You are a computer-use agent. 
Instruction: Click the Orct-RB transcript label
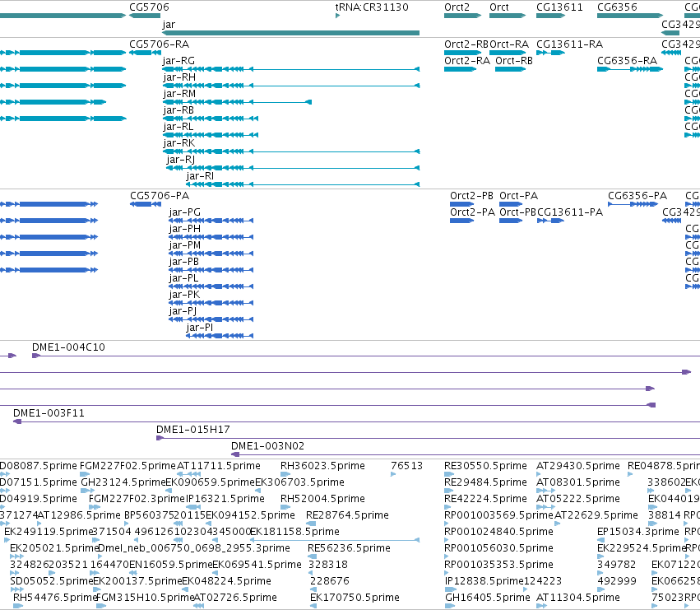(x=514, y=61)
